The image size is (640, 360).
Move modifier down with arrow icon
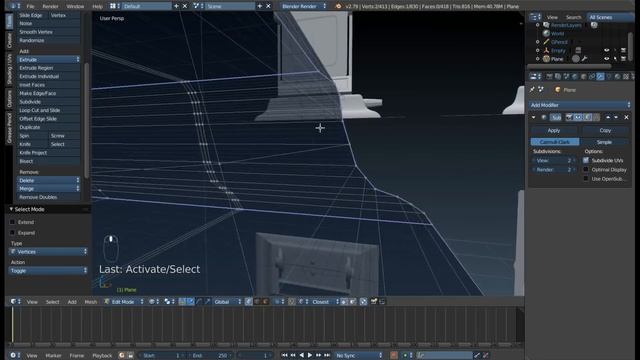[616, 117]
